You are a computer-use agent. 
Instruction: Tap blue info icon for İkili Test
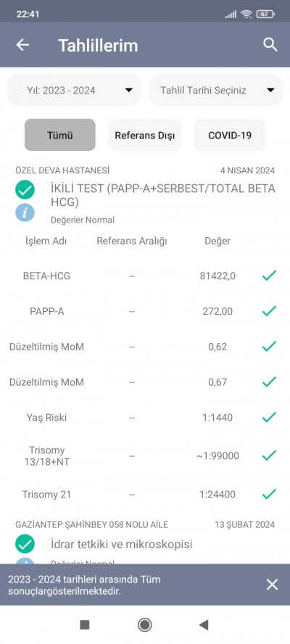pos(25,212)
